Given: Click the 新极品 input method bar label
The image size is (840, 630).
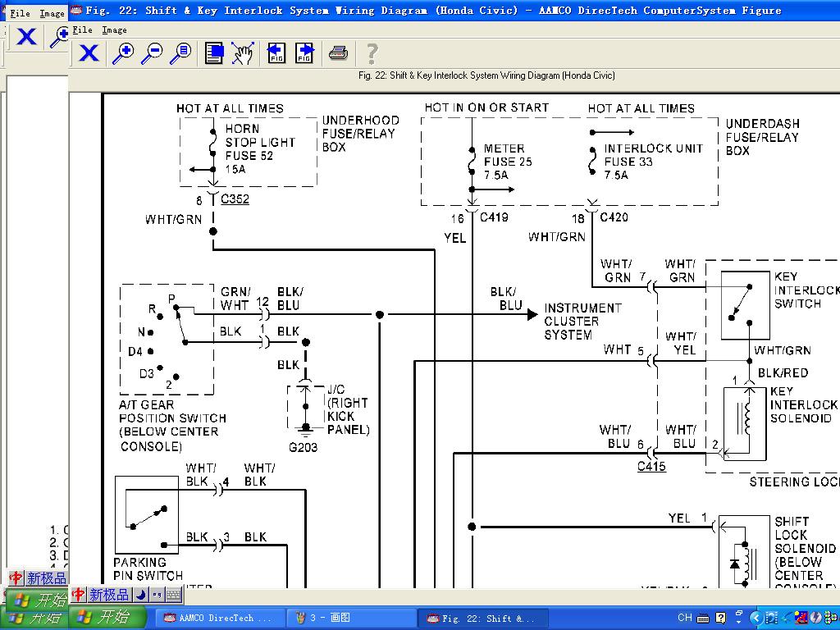Looking at the screenshot, I should 110,595.
